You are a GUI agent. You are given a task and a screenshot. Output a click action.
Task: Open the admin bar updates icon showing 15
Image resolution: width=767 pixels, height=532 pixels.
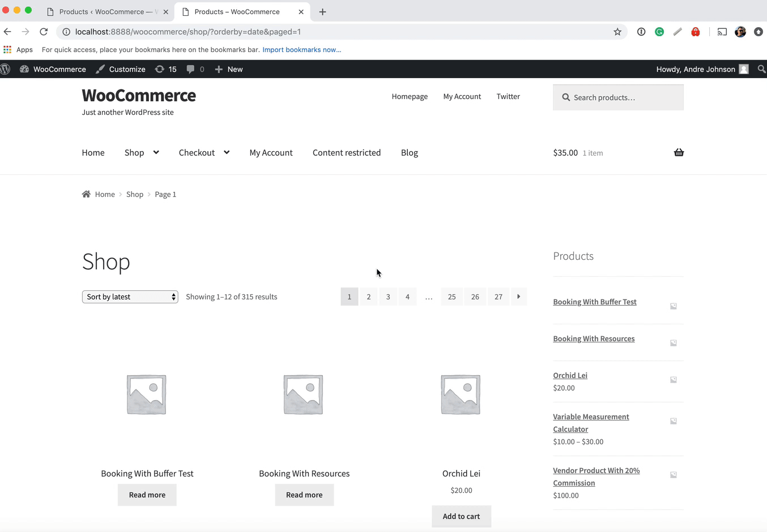point(166,69)
